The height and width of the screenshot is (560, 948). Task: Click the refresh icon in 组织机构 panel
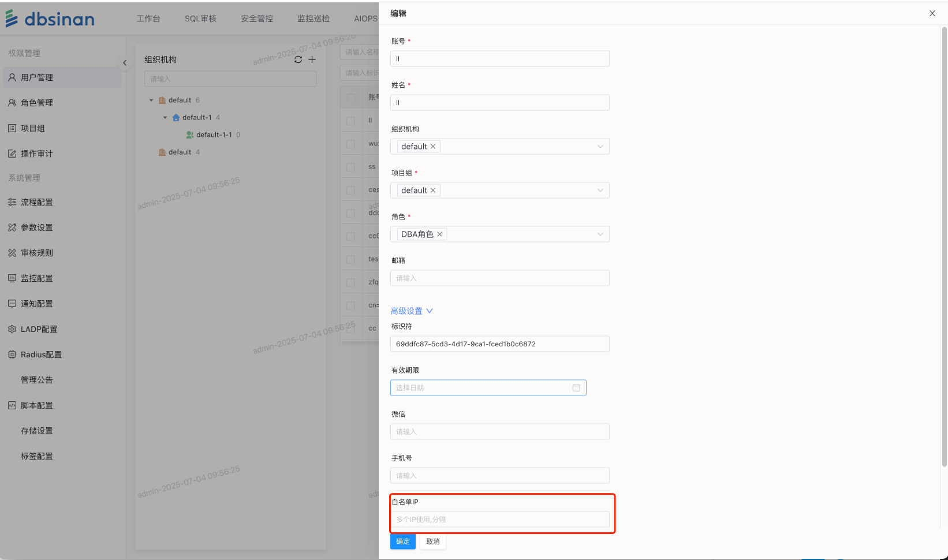298,59
